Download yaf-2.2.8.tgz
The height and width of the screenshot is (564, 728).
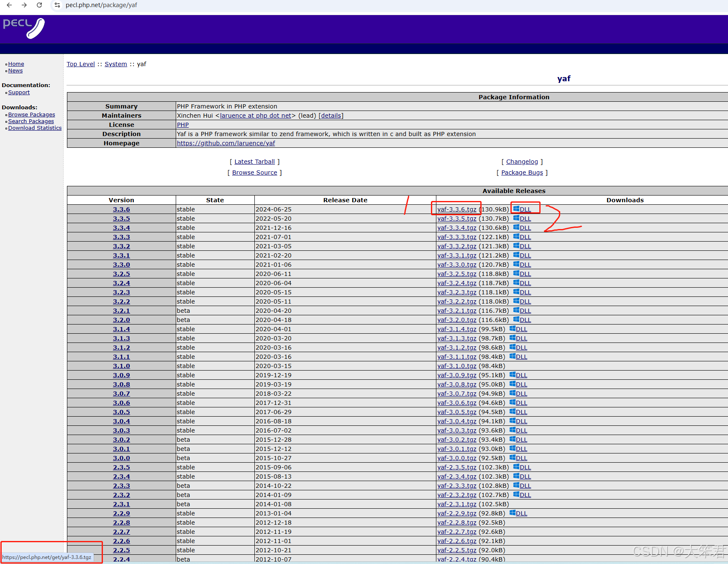pos(457,523)
